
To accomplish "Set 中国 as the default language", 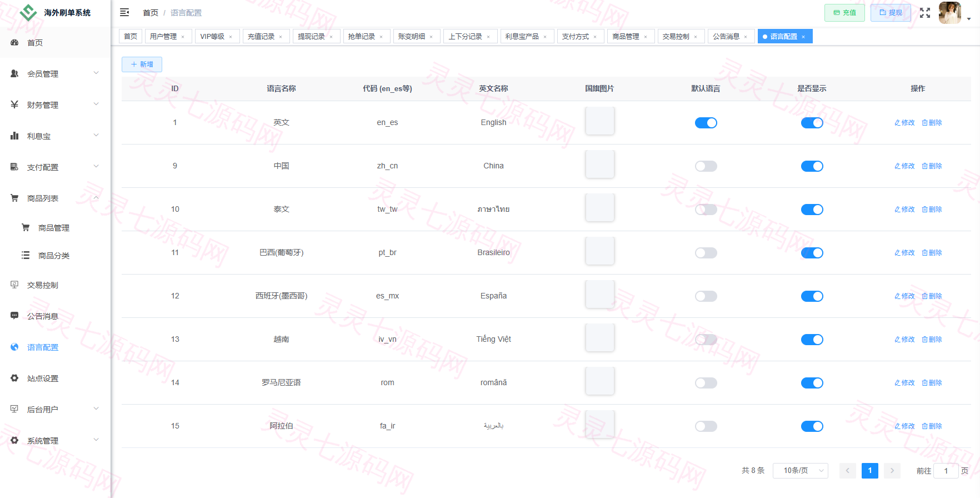I will (706, 166).
